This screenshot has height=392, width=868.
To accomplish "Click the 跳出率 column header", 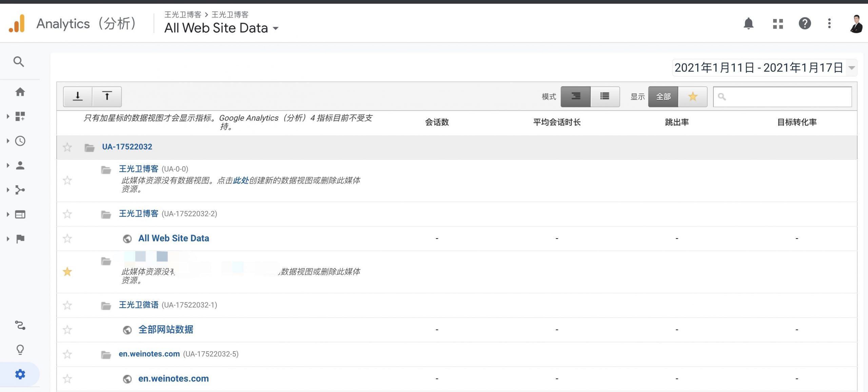I will point(677,122).
